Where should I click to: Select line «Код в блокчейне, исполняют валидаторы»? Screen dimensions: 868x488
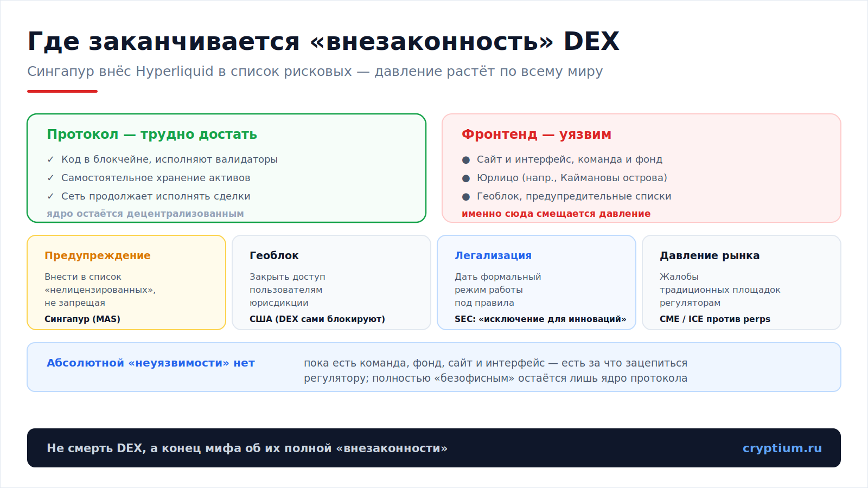pos(169,159)
